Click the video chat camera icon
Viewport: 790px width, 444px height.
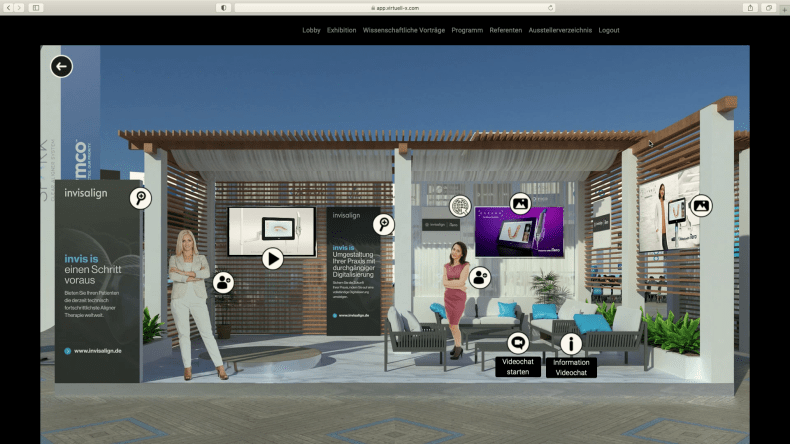tap(518, 343)
